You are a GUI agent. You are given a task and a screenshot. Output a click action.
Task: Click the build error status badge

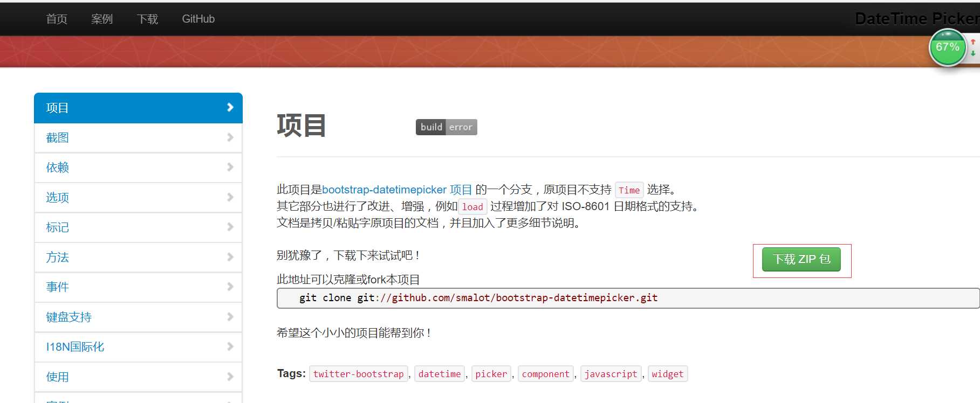tap(447, 127)
